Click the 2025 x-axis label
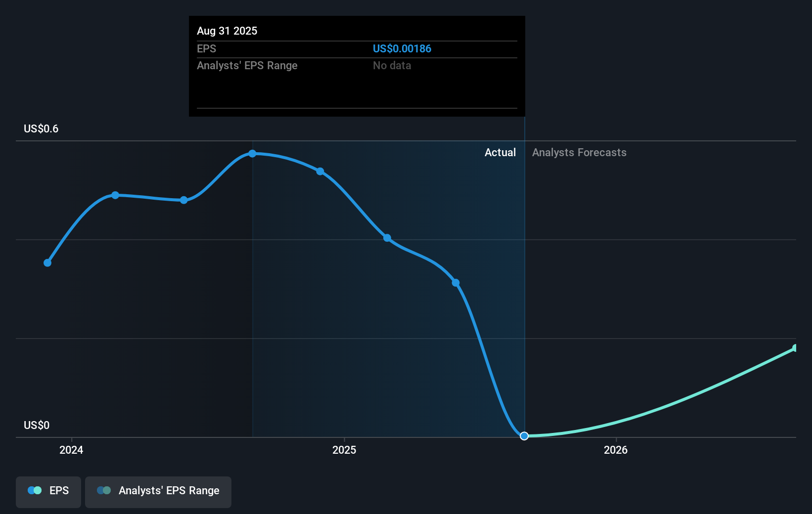The height and width of the screenshot is (514, 812). pos(344,450)
